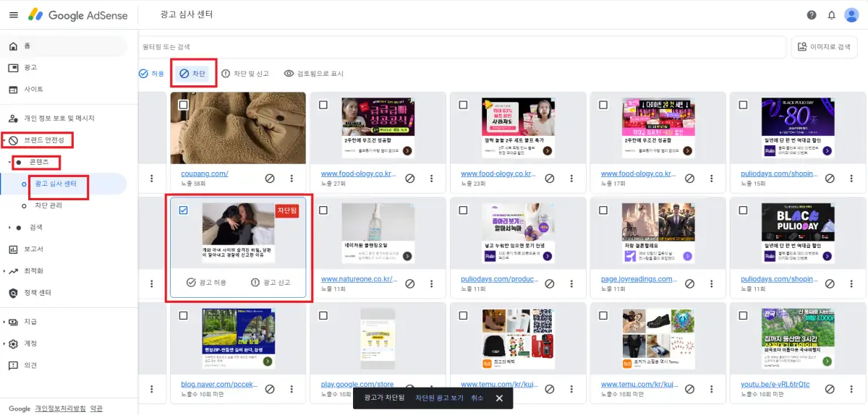Screen dimensions: 868x415
Task: Expand the 계정 section
Action: 4,343
